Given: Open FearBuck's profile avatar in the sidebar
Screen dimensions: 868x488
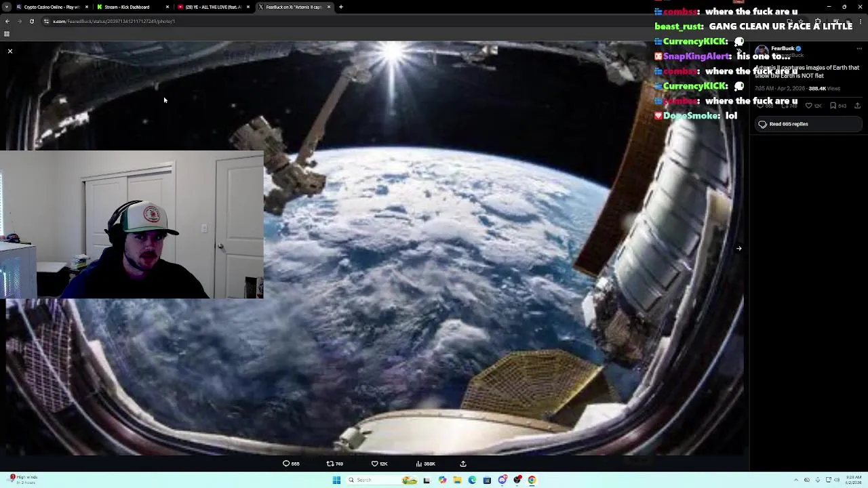Looking at the screenshot, I should [762, 52].
